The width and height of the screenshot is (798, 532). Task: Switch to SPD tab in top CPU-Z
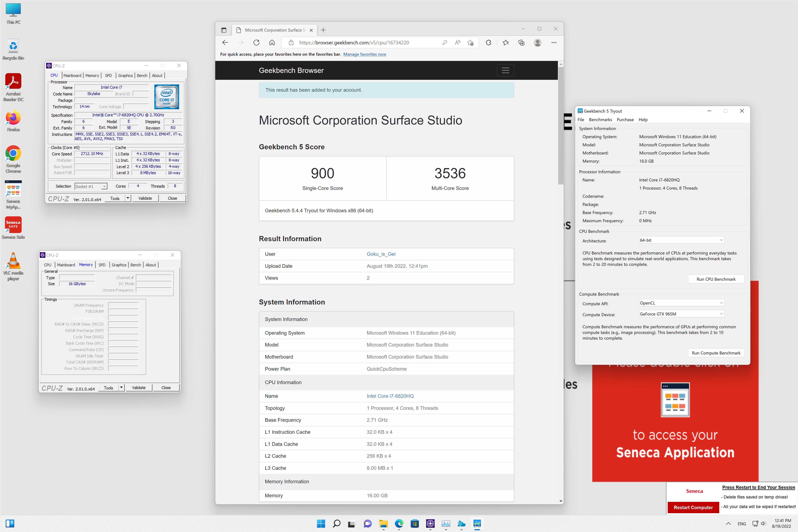[x=109, y=75]
